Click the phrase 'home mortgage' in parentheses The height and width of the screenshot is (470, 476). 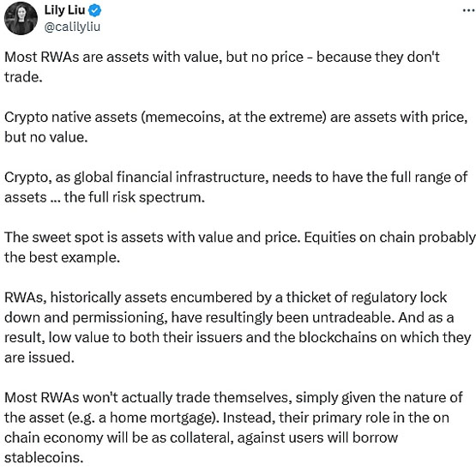163,418
